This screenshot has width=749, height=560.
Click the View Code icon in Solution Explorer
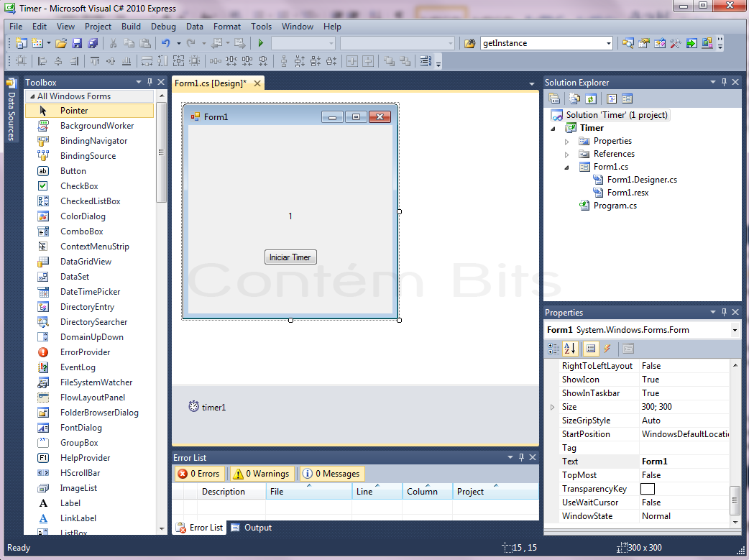click(612, 99)
